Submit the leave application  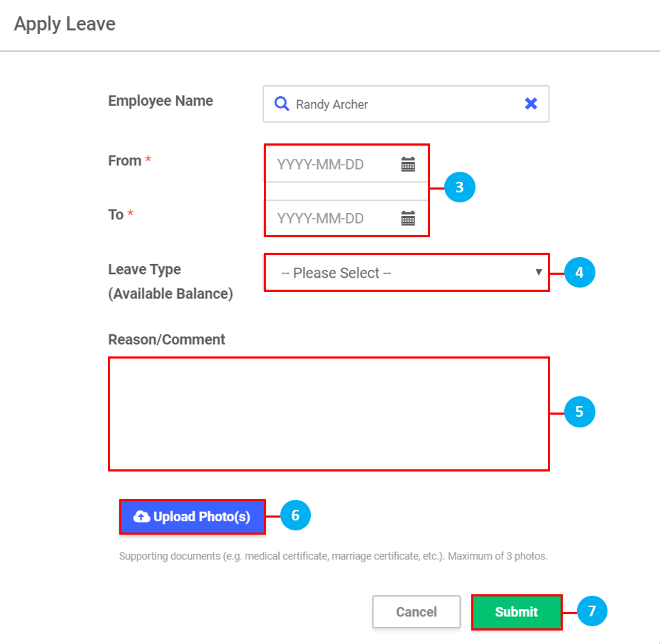coord(517,612)
